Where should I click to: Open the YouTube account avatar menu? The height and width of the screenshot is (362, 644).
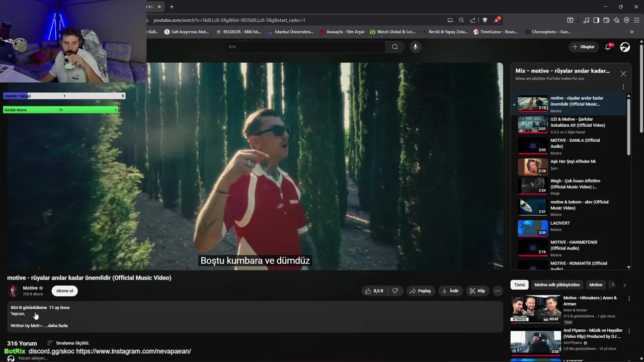coord(625,47)
